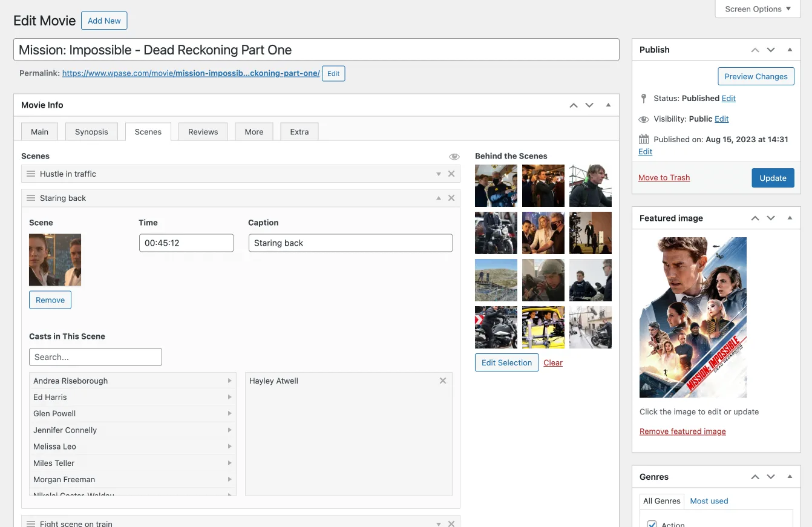Open the Screen Options dropdown
812x527 pixels.
click(758, 9)
